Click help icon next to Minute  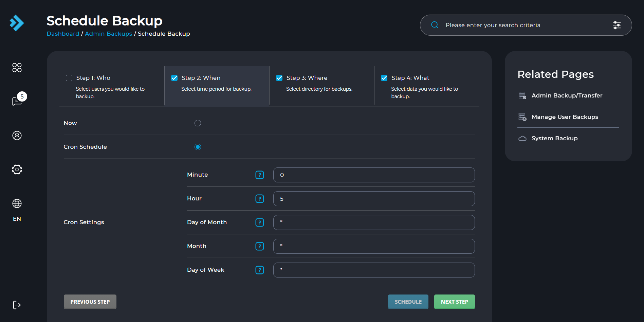coord(260,175)
